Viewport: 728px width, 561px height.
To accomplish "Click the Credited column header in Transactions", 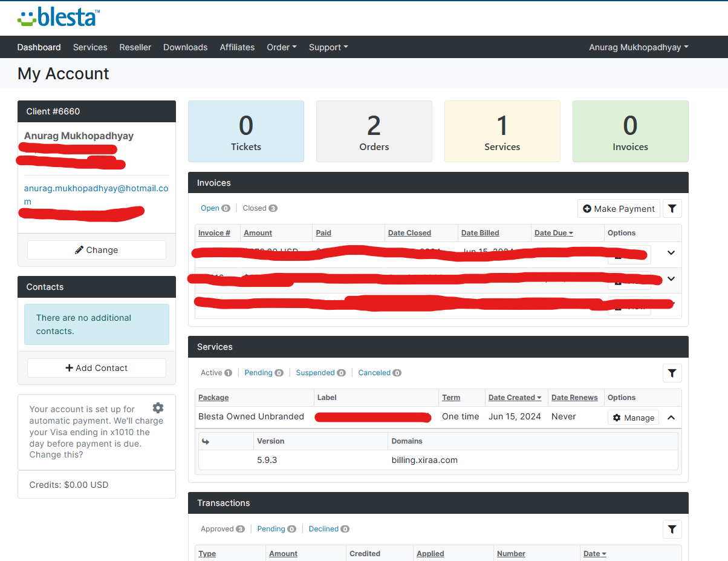I will tap(365, 554).
